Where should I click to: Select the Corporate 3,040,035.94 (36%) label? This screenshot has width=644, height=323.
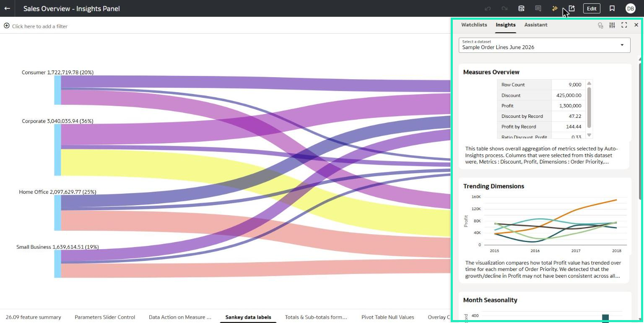(57, 121)
